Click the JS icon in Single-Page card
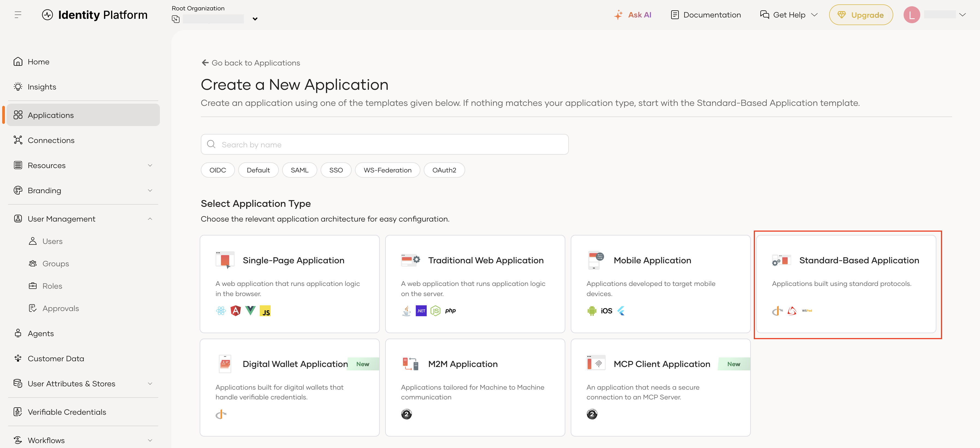Viewport: 980px width, 448px height. pyautogui.click(x=265, y=311)
